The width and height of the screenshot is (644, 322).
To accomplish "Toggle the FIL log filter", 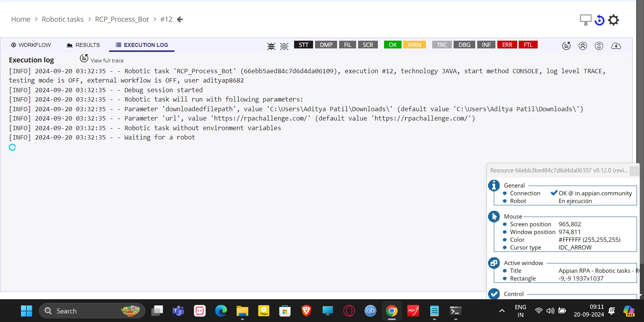I will tap(348, 45).
